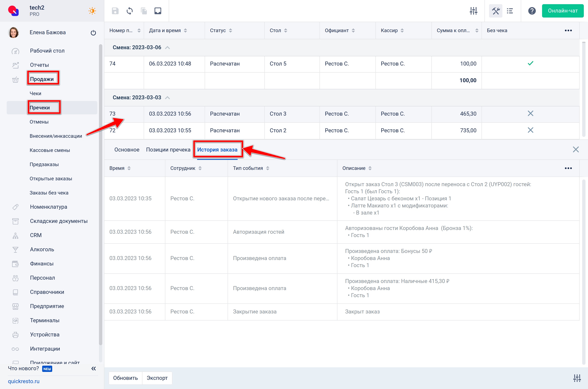Toggle the sun light theme icon
The image size is (588, 389).
[92, 11]
